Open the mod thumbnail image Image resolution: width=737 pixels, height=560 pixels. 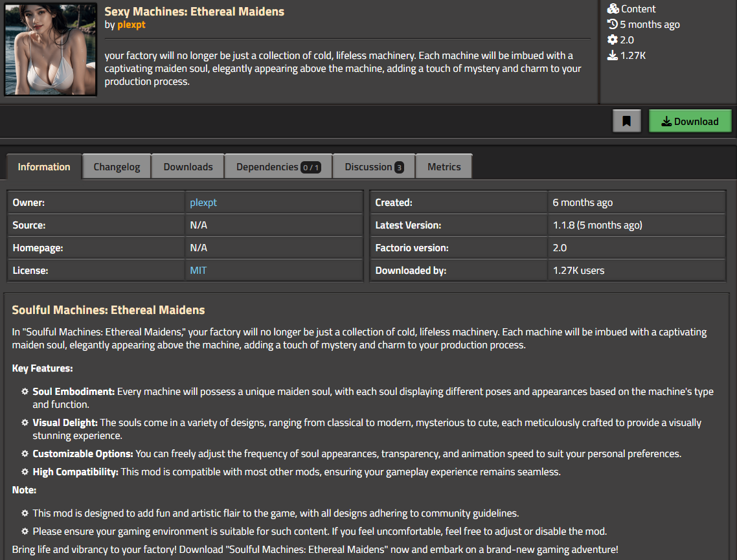(x=51, y=49)
